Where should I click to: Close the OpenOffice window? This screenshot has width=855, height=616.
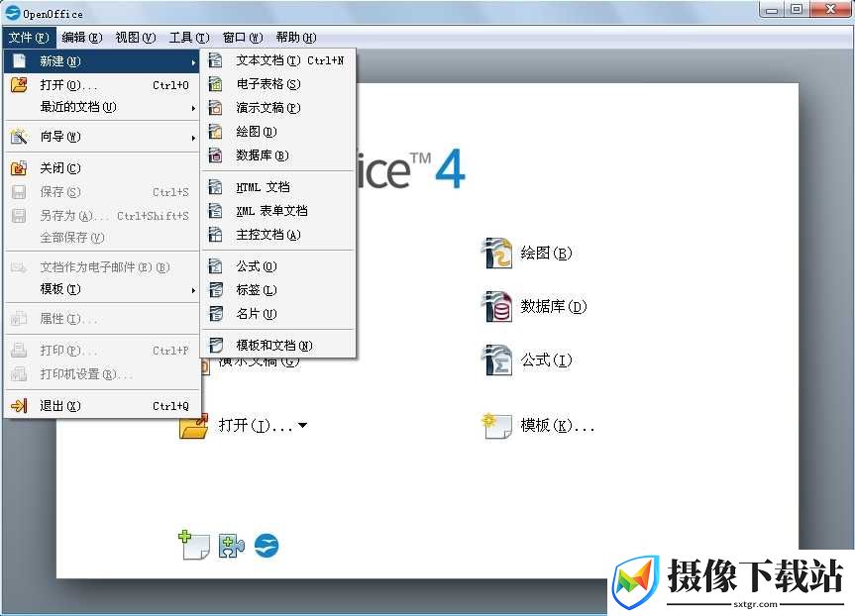pyautogui.click(x=830, y=10)
